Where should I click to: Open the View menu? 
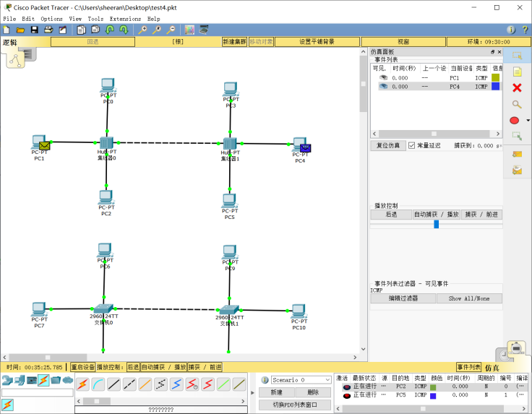coord(75,19)
